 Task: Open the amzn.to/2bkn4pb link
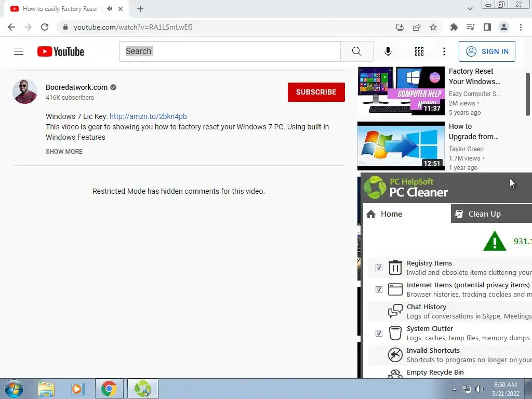(148, 116)
